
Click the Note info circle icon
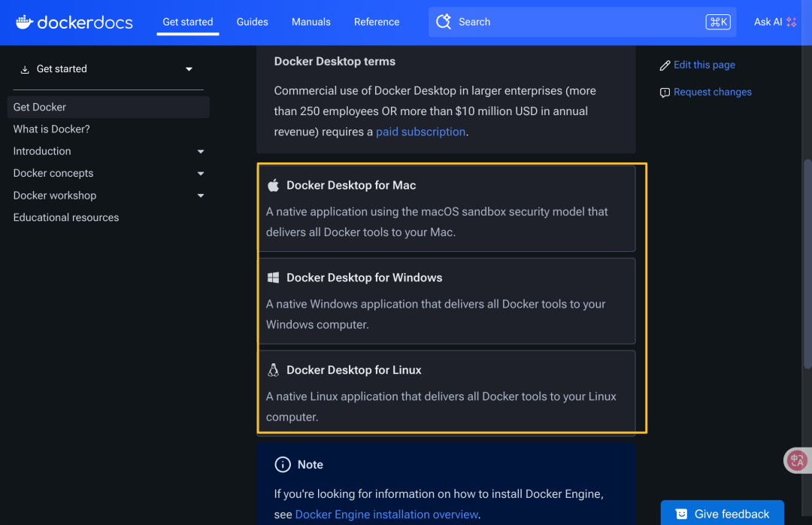[x=283, y=464]
